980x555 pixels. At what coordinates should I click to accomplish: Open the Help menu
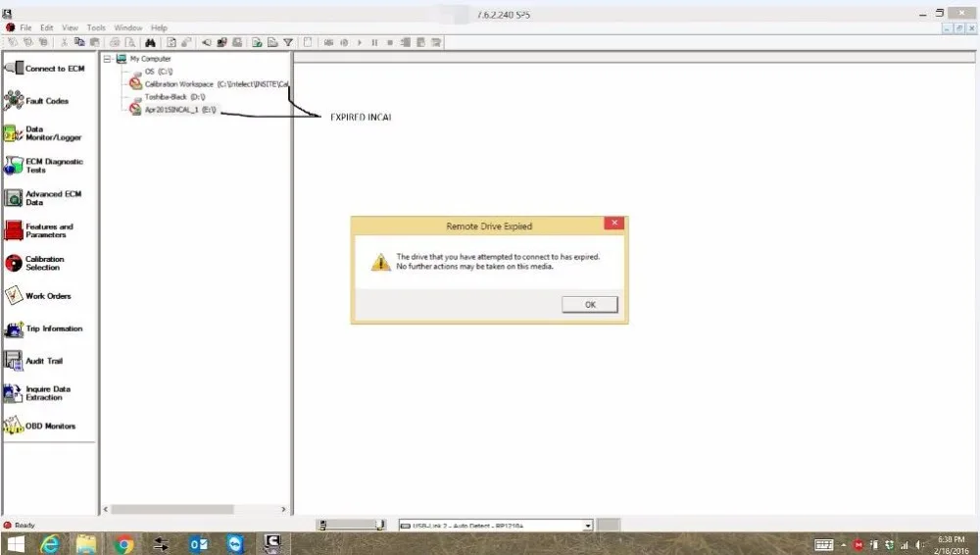(x=159, y=27)
